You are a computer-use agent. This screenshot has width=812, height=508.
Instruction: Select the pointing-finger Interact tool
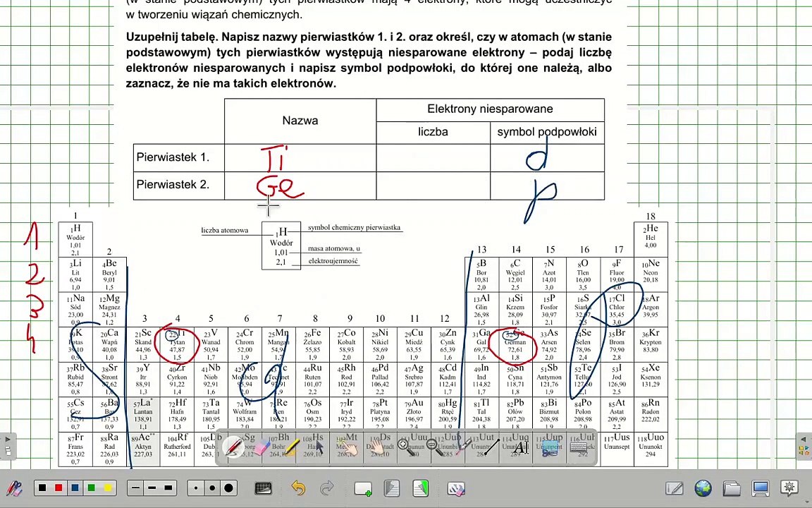348,447
